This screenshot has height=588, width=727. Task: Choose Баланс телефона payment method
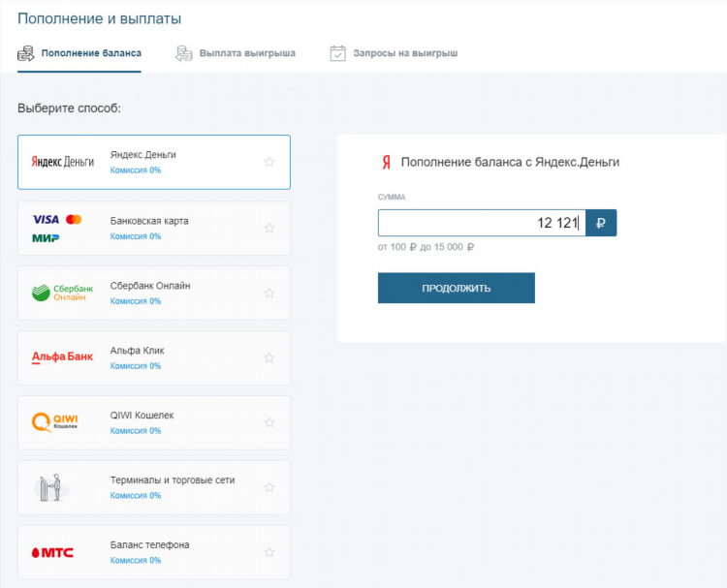coord(154,552)
